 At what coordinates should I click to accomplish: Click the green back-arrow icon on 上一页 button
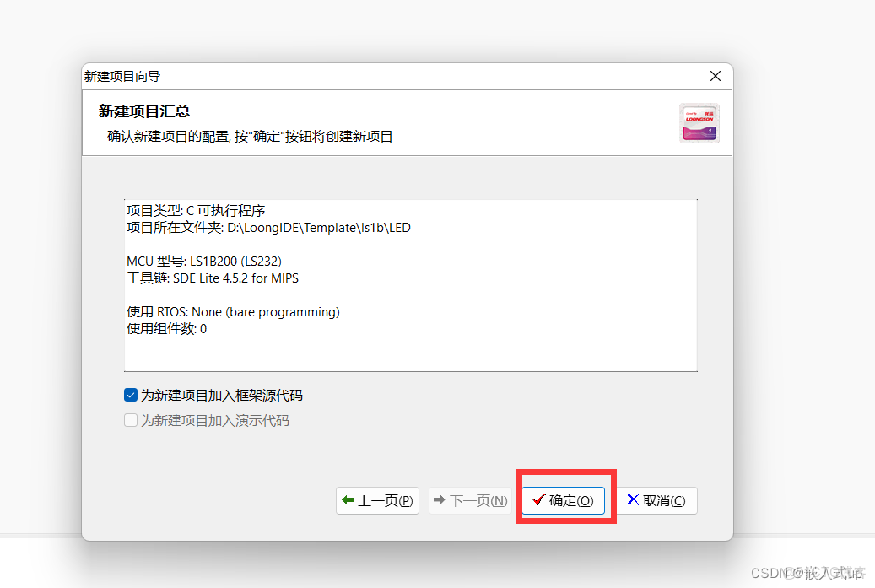point(349,500)
